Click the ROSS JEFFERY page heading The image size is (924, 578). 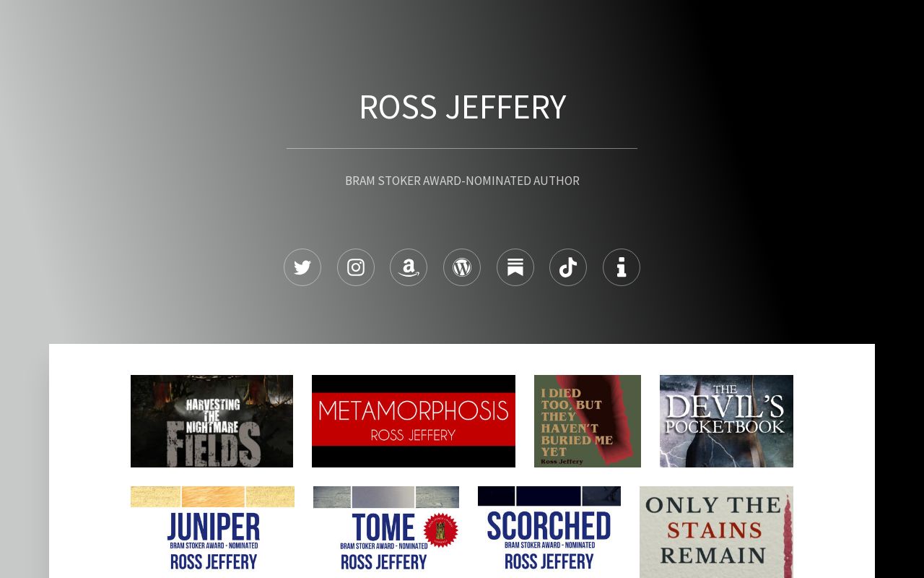coord(462,107)
